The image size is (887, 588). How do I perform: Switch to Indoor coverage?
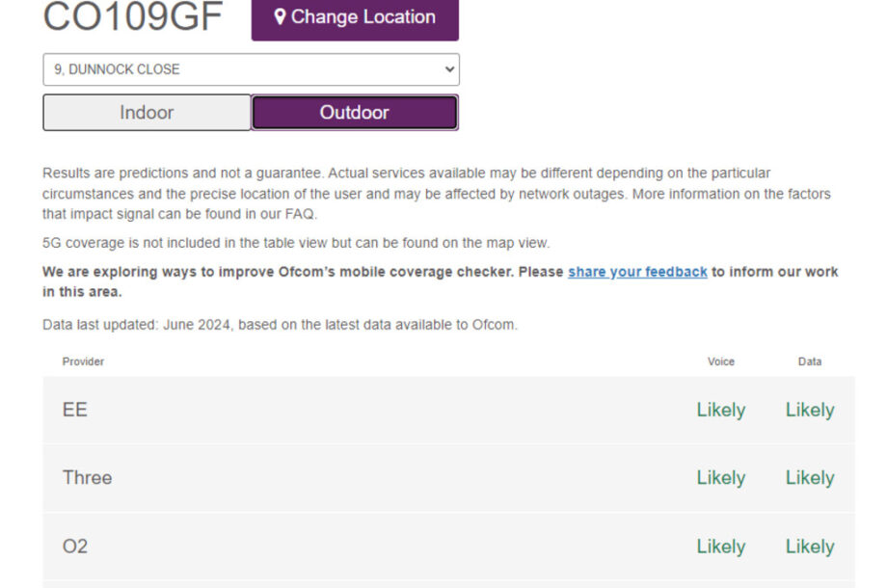coord(148,113)
